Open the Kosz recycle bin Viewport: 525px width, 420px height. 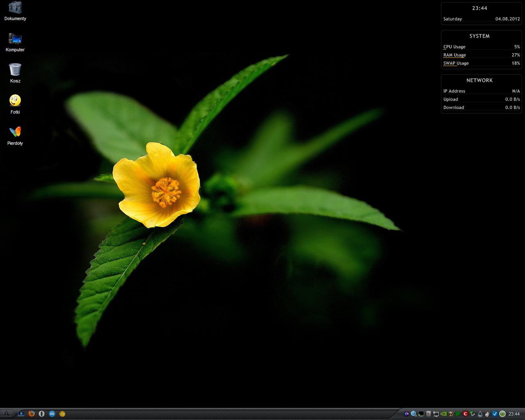(x=15, y=70)
